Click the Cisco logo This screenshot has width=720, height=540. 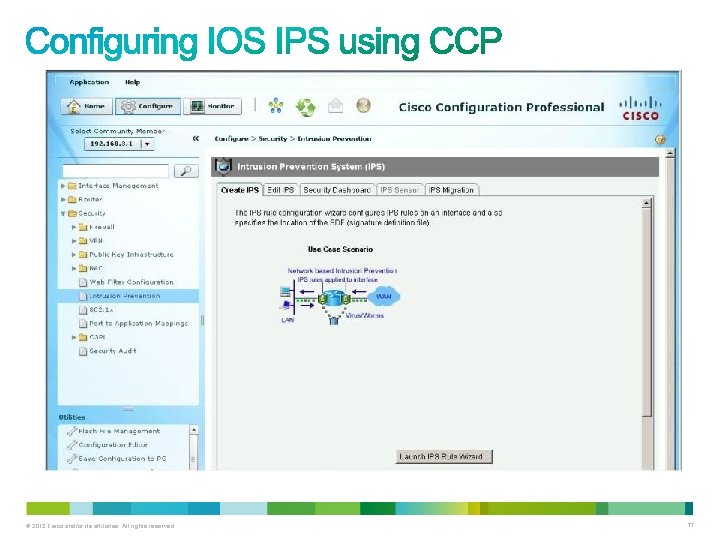[x=641, y=108]
